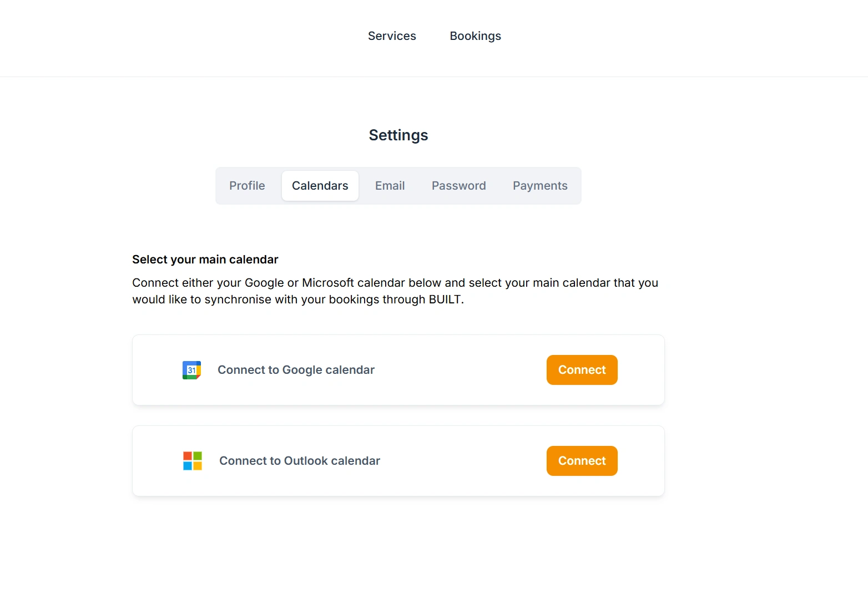Click the word Microsoft in the description
Screen dimensions: 868x589
[328, 283]
